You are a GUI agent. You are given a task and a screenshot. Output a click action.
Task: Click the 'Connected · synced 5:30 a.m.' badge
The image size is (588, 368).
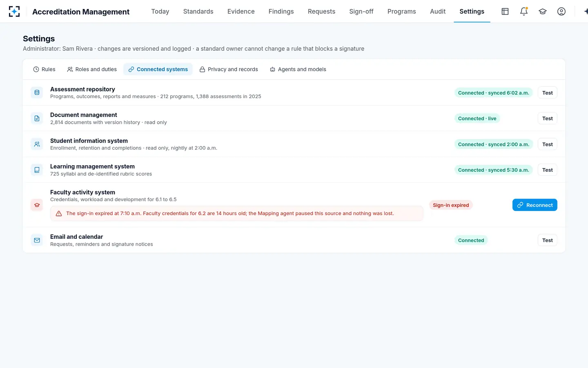(x=494, y=170)
